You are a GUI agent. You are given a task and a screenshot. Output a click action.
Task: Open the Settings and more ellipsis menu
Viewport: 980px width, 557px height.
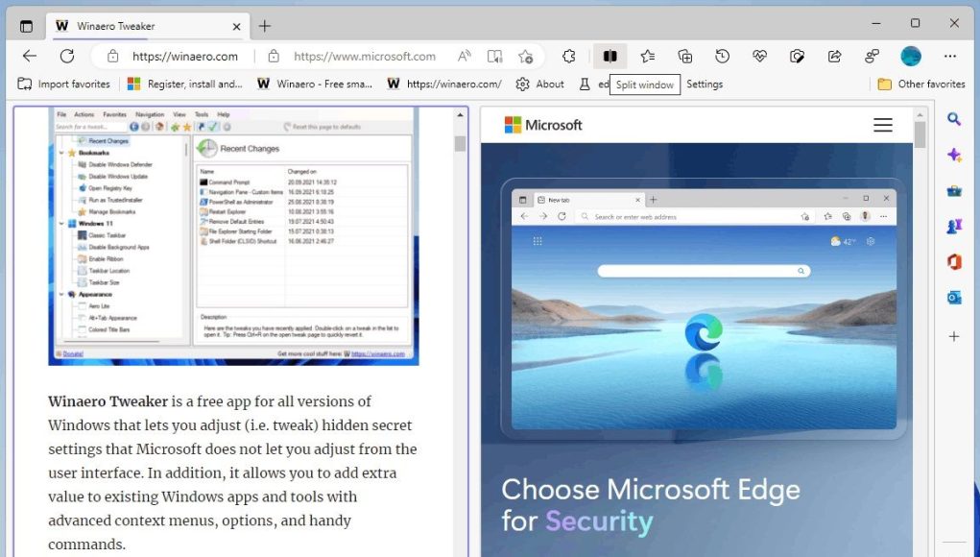point(950,57)
